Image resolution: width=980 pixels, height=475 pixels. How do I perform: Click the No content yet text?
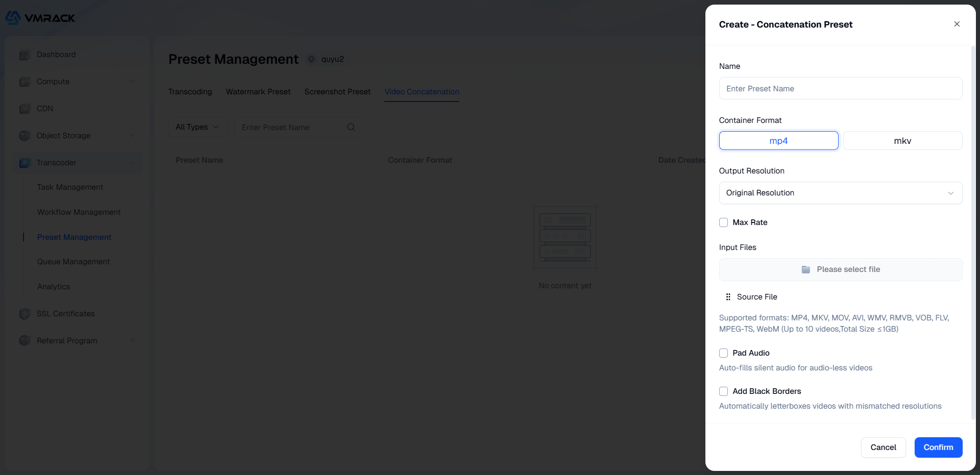[565, 286]
